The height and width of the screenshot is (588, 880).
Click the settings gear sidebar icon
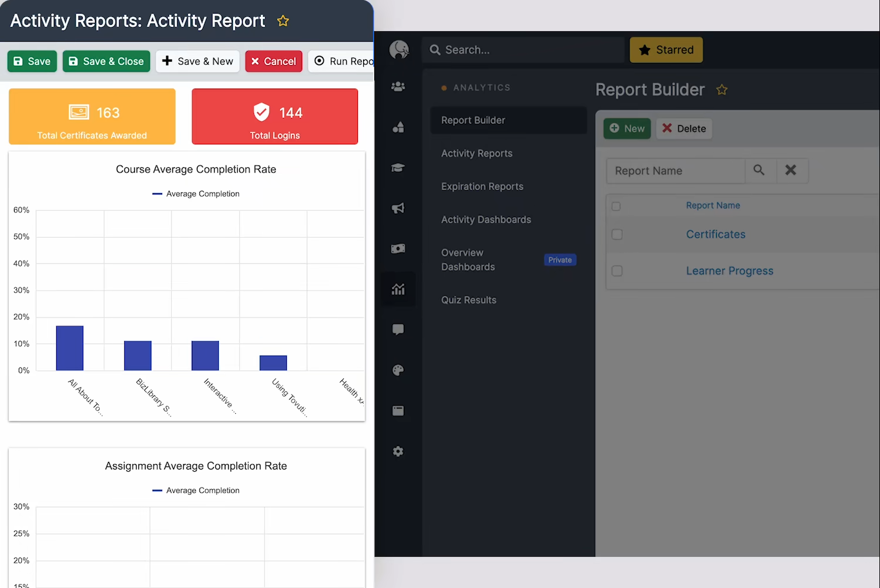click(x=398, y=451)
